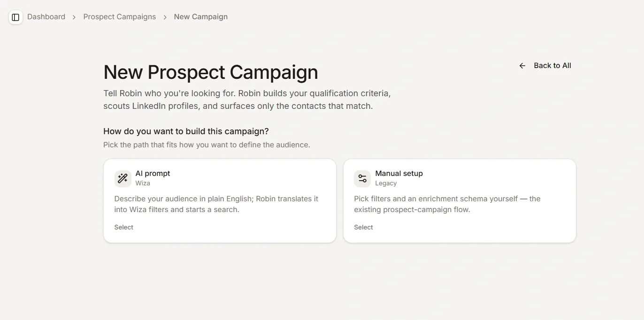644x320 pixels.
Task: Click the 'How do you want to build' heading
Action: pyautogui.click(x=186, y=131)
